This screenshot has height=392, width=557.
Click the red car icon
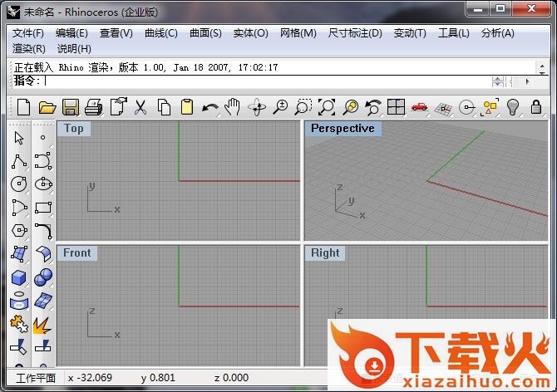(420, 107)
